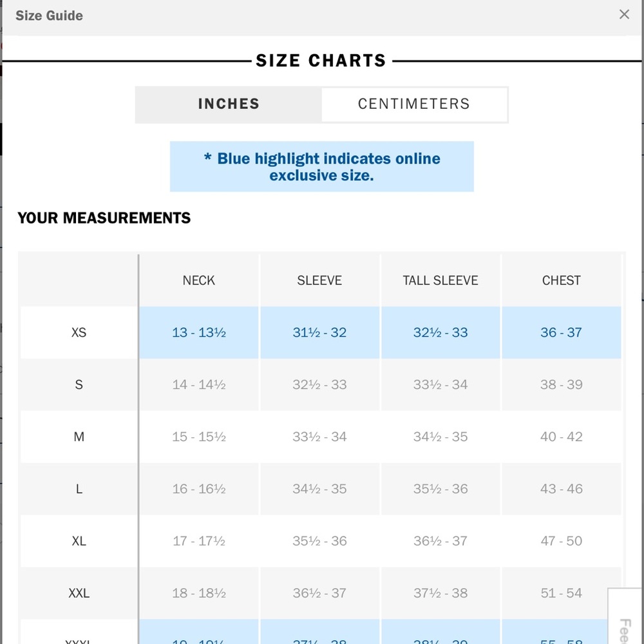Select the M size row label
644x644 pixels.
point(79,437)
